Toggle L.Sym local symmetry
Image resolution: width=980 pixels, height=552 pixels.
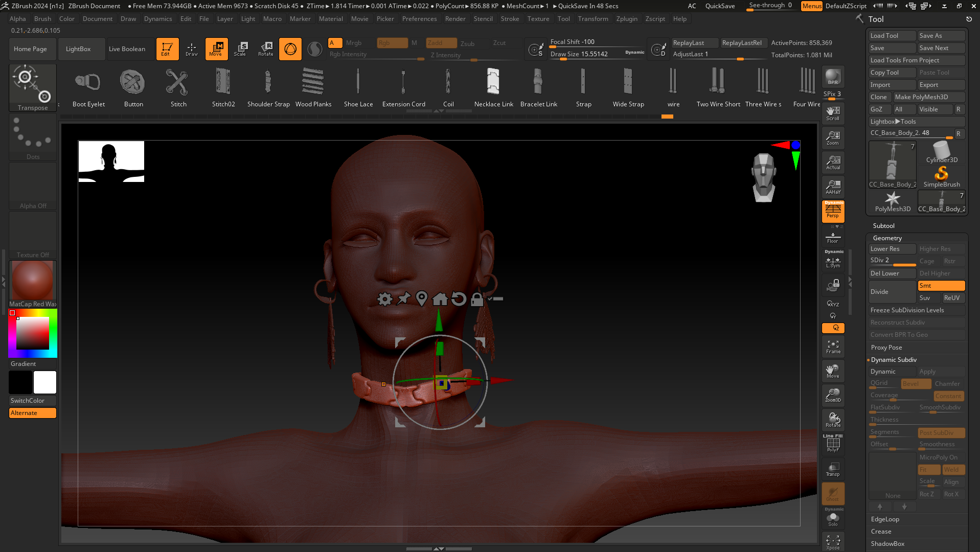[833, 260]
